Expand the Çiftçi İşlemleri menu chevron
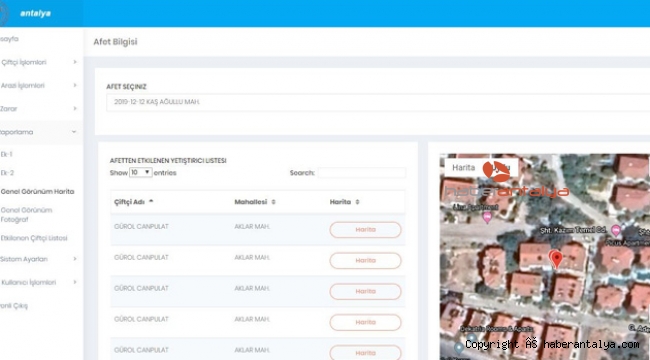650x360 pixels. coord(75,62)
